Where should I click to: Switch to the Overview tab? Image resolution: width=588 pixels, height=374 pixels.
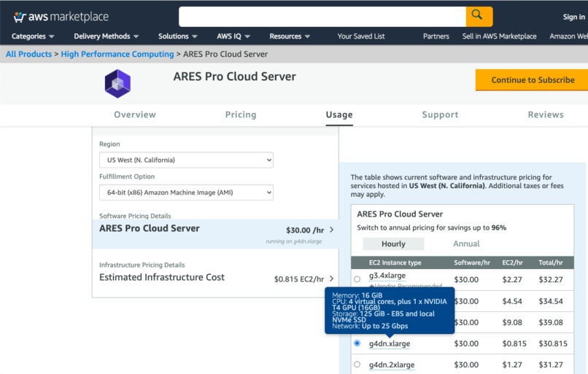135,114
